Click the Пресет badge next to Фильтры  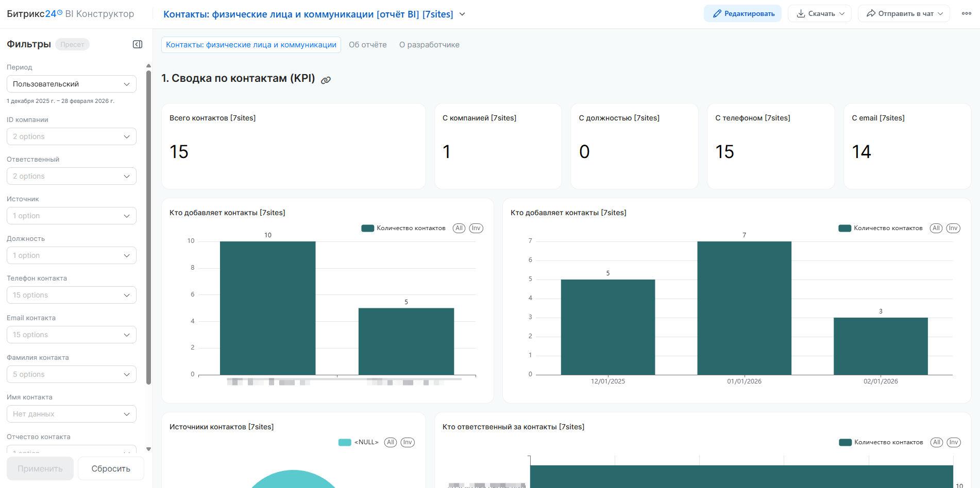click(x=72, y=44)
